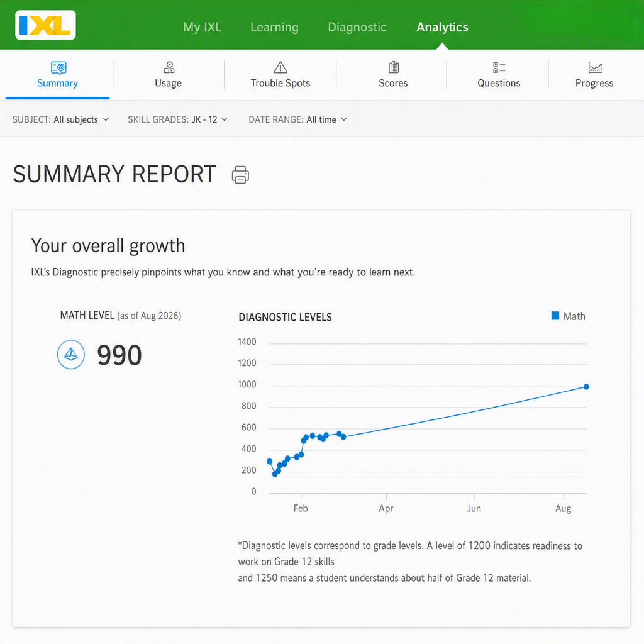
Task: Select the Analytics section
Action: point(442,27)
